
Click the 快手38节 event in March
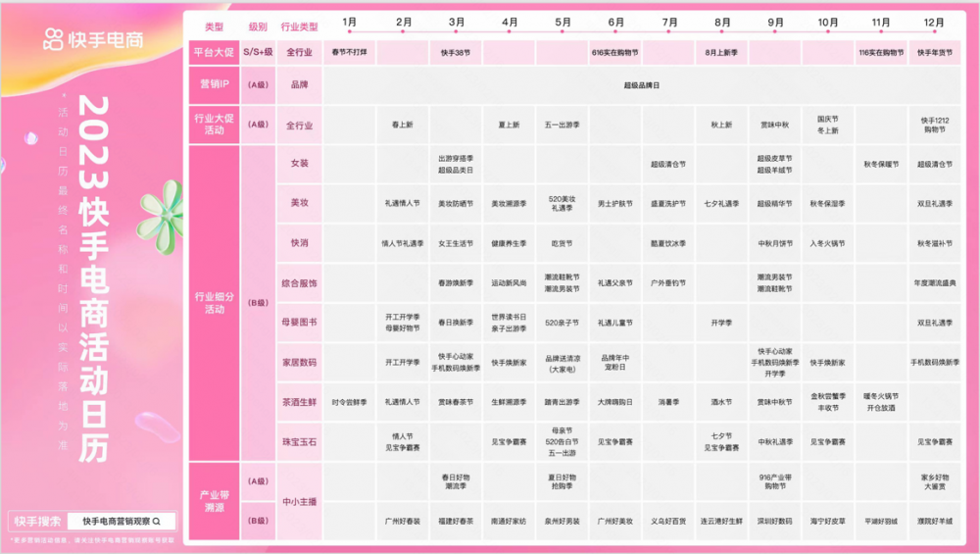[x=456, y=53]
